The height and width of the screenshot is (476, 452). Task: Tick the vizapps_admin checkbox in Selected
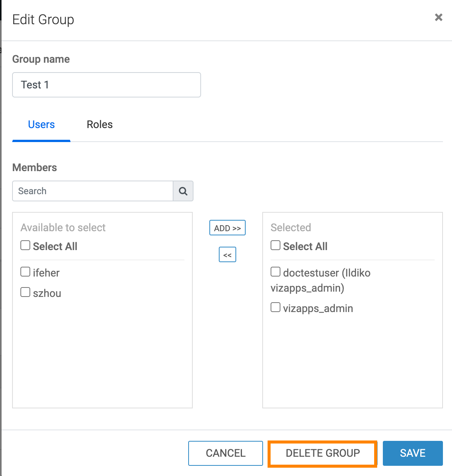(x=276, y=308)
